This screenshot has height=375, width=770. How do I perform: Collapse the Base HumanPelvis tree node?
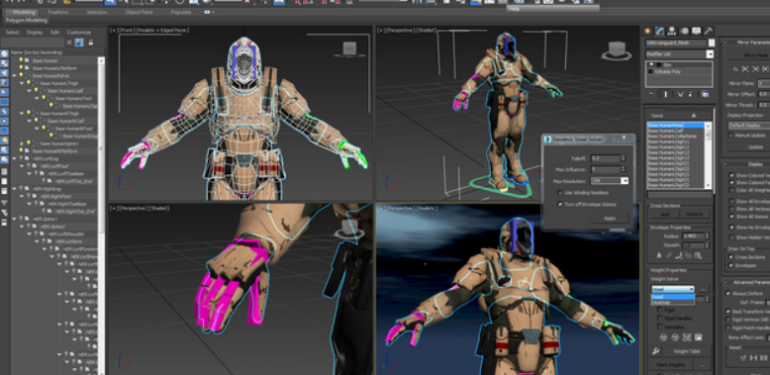point(14,76)
